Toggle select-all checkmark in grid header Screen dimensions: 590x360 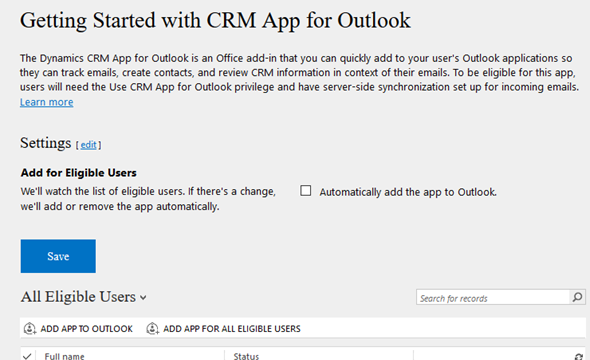point(27,355)
